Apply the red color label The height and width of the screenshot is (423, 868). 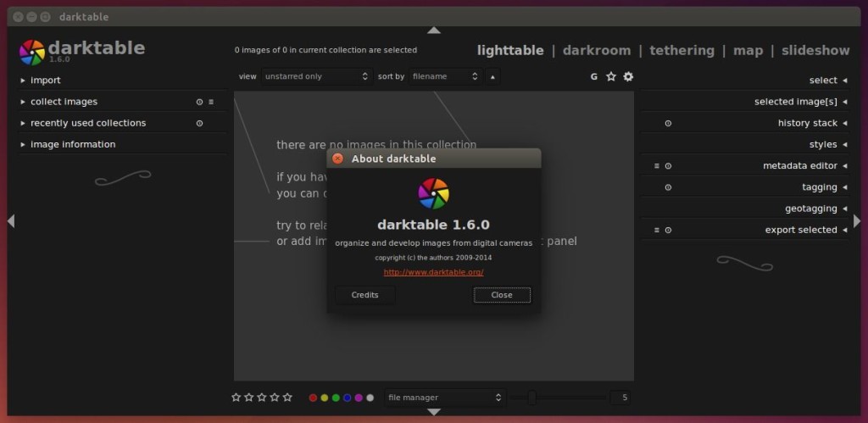[313, 398]
